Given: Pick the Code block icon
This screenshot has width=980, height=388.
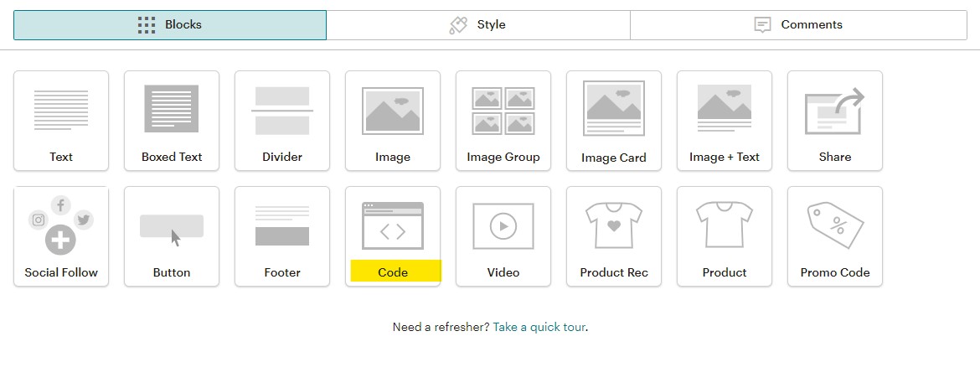Looking at the screenshot, I should point(393,225).
